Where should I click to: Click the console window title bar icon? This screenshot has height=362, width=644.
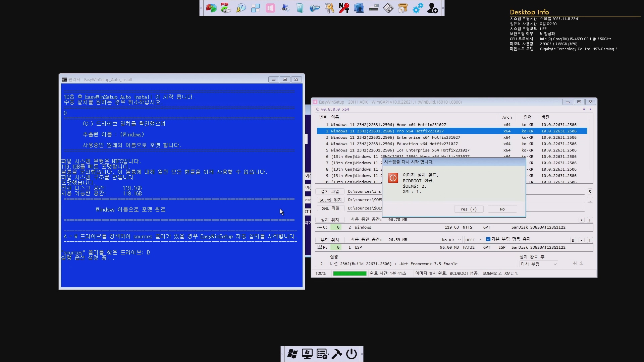[x=64, y=80]
